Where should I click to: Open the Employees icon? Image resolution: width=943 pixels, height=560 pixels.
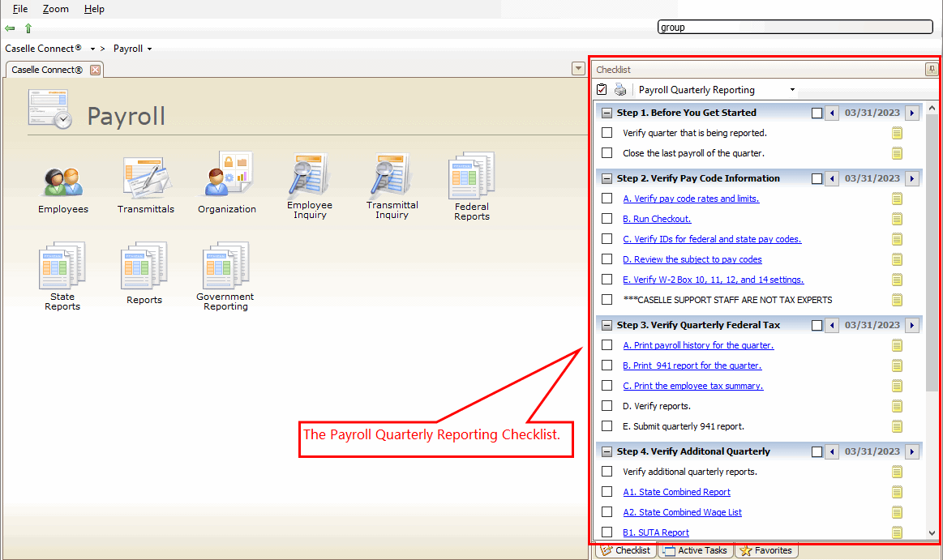pyautogui.click(x=63, y=182)
